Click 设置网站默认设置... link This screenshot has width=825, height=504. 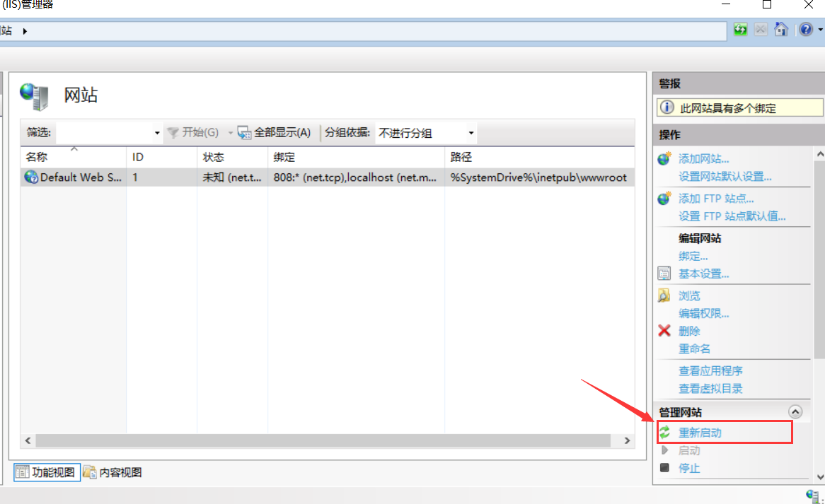(725, 177)
